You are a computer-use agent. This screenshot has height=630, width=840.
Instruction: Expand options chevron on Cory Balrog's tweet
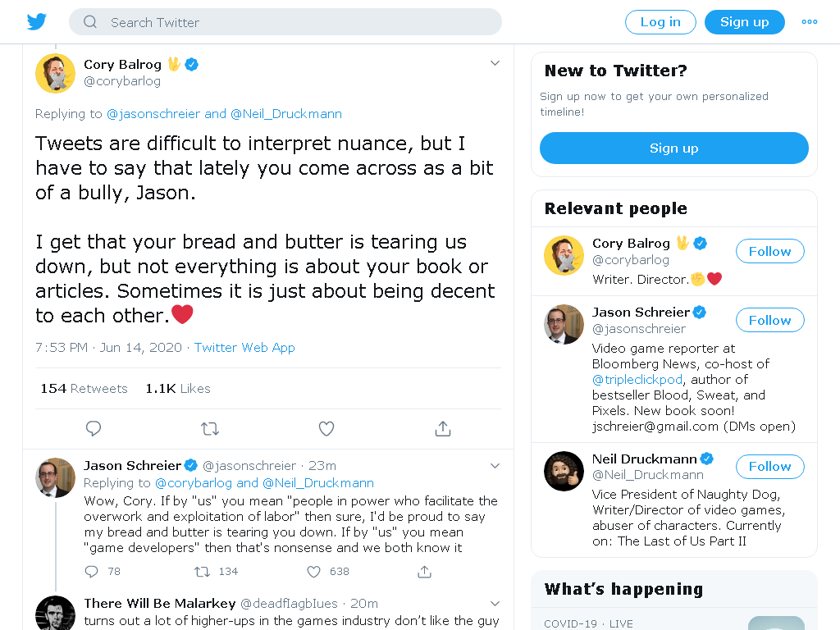pos(495,63)
